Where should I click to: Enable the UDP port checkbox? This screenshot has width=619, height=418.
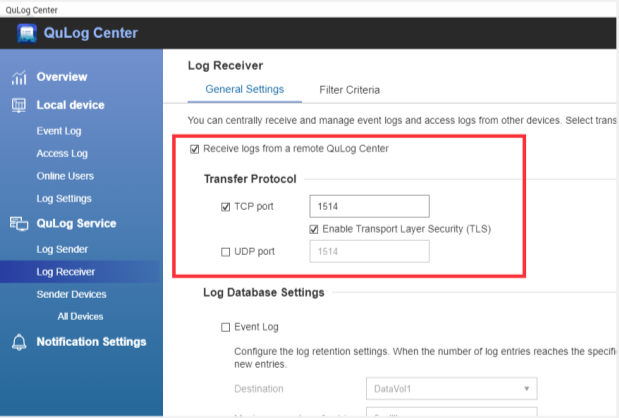225,252
